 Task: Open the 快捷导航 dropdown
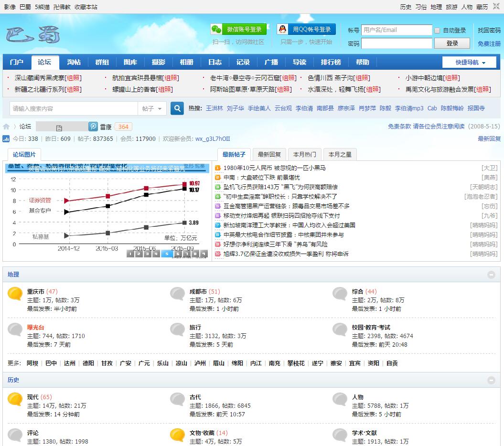point(470,63)
